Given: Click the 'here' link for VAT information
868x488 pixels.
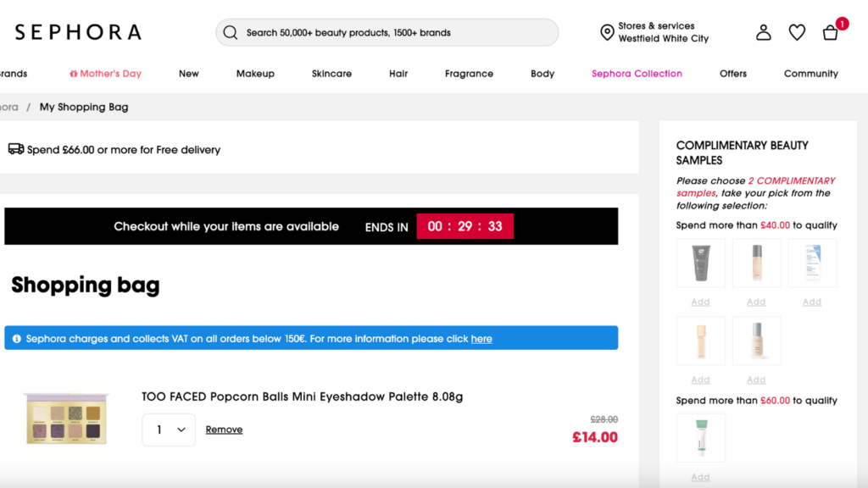Looking at the screenshot, I should point(481,338).
